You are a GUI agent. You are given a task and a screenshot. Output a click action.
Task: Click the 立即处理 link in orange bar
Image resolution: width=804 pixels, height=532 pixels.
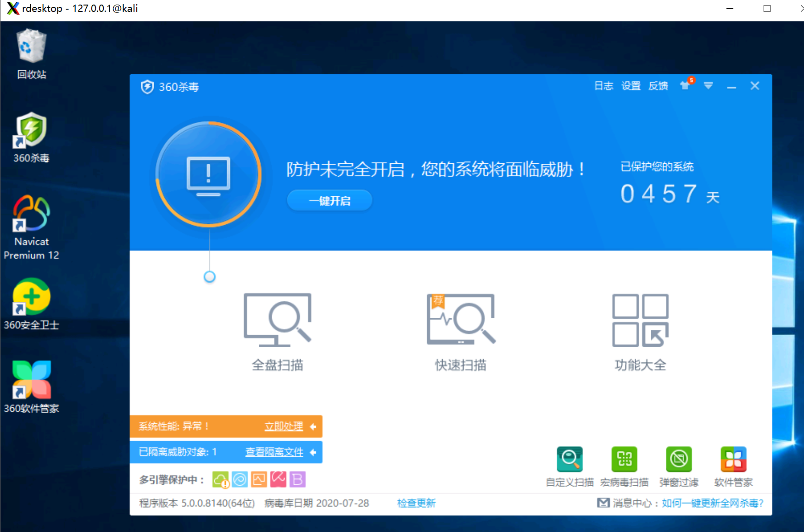[284, 427]
